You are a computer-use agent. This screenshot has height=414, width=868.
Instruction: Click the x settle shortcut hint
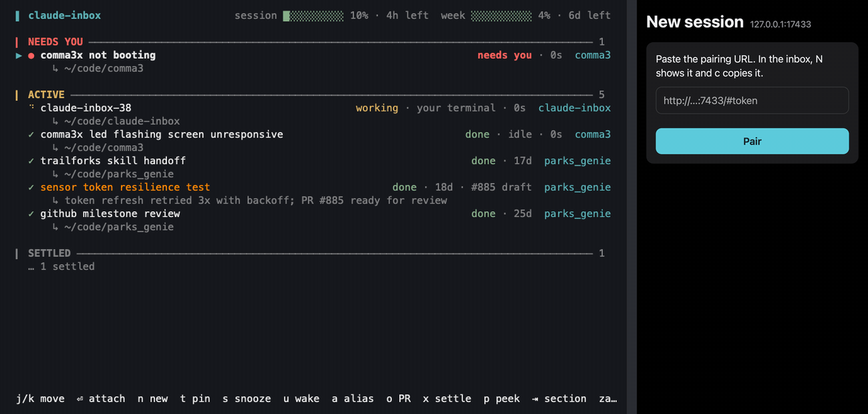click(x=447, y=399)
